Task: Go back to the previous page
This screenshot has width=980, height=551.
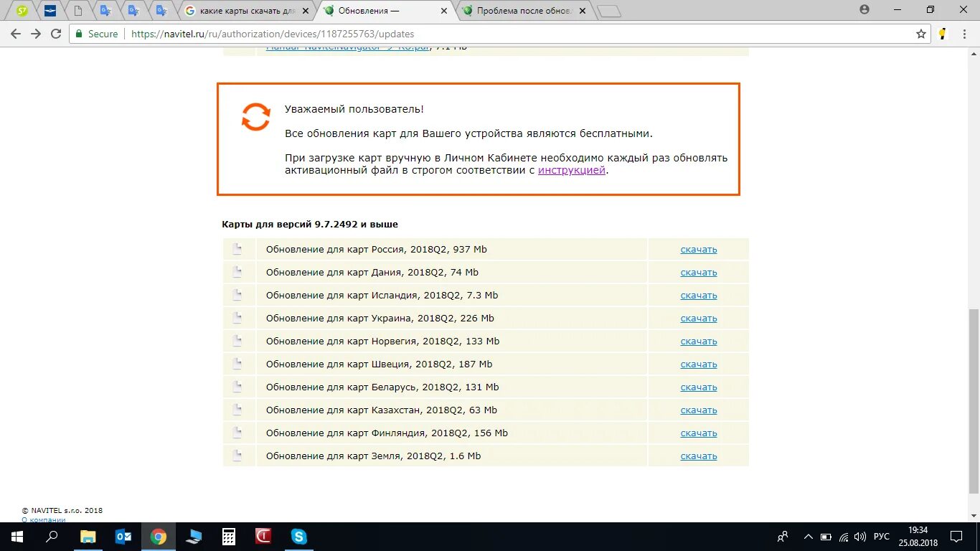Action: click(x=16, y=34)
